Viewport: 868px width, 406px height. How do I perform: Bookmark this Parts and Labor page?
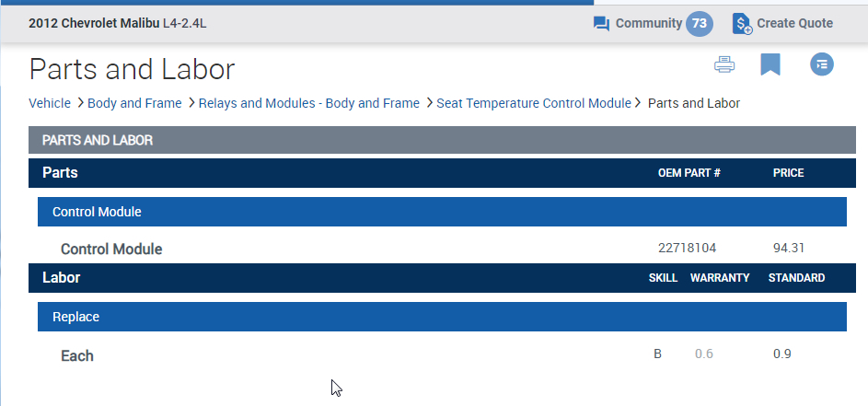tap(770, 64)
